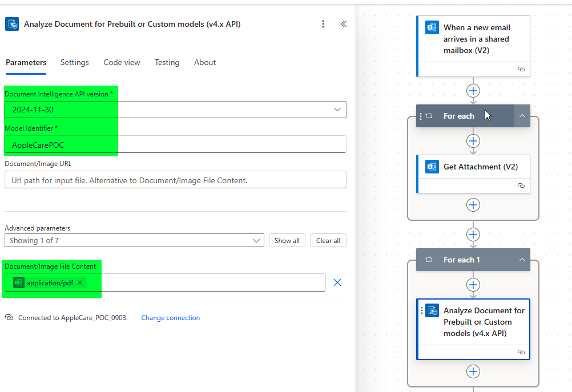Click connection link icon on Get Attachment card

tap(521, 185)
